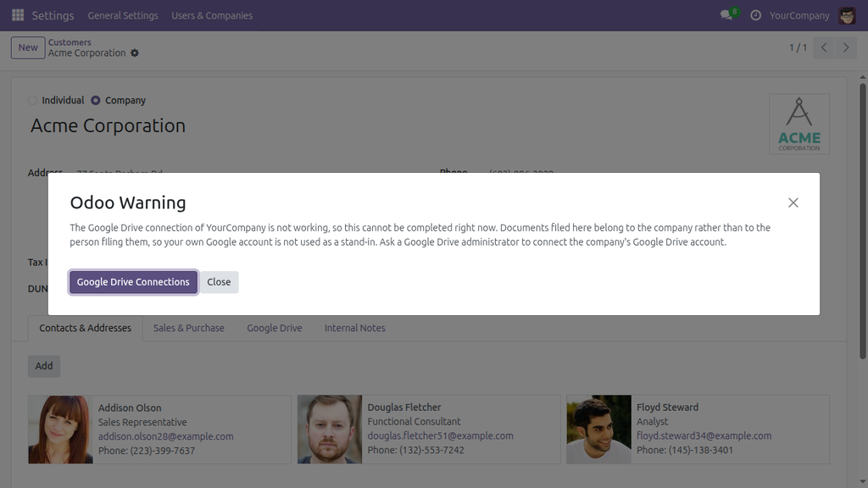
Task: Select the Company radio option
Action: pyautogui.click(x=96, y=100)
